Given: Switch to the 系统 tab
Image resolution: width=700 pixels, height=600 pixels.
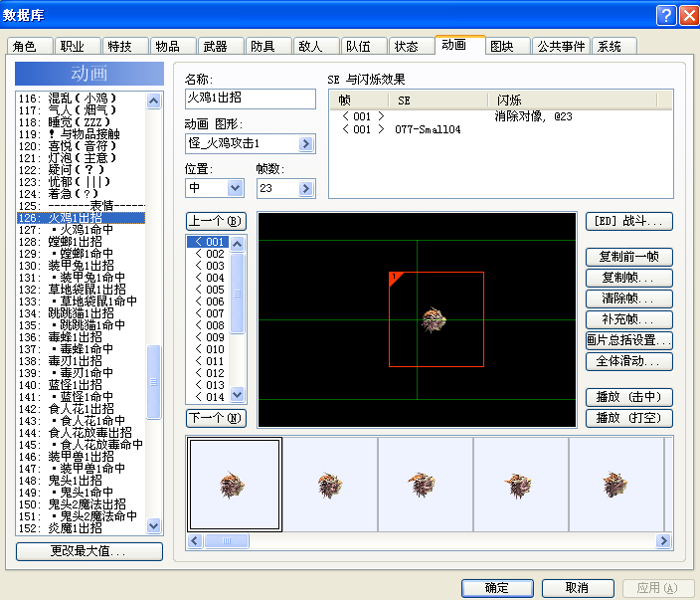Looking at the screenshot, I should (614, 46).
